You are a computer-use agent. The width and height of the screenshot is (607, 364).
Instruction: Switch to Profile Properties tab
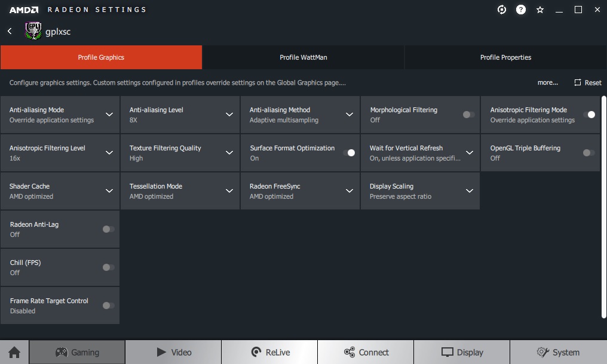click(505, 57)
